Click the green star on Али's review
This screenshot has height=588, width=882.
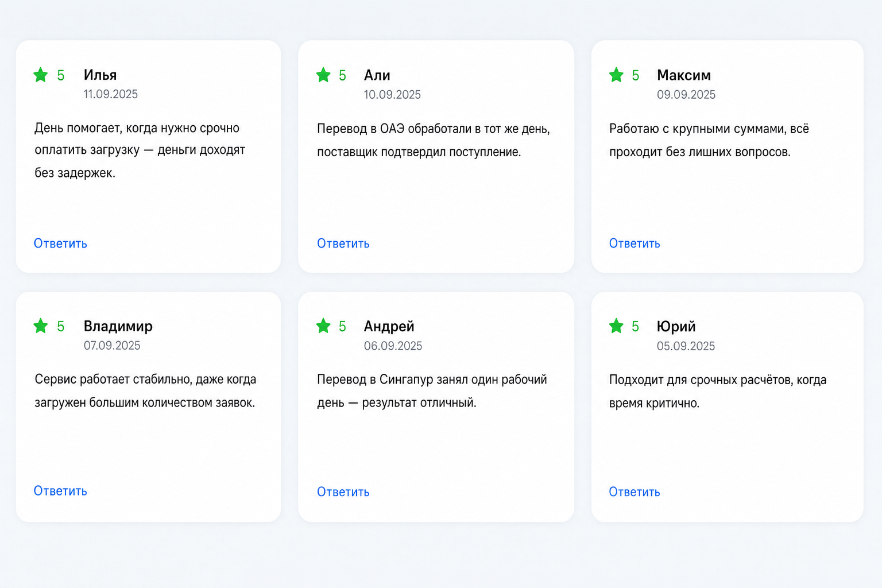click(323, 75)
